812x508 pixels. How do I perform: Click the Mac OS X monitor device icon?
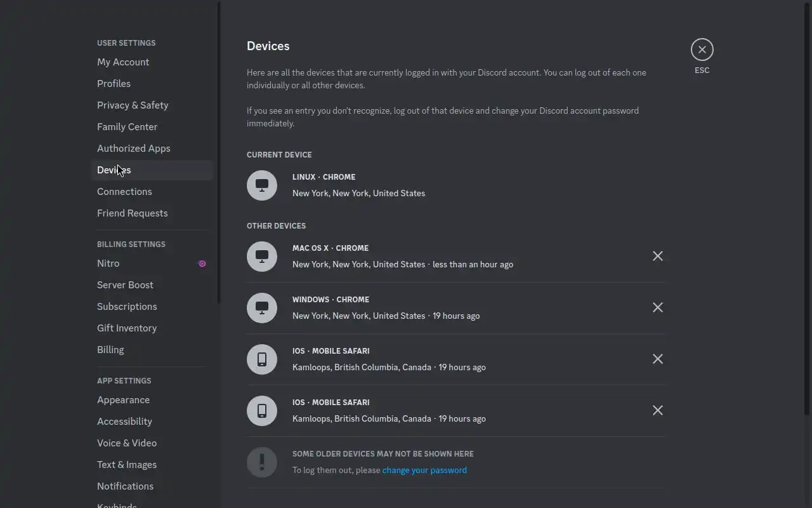coord(262,257)
